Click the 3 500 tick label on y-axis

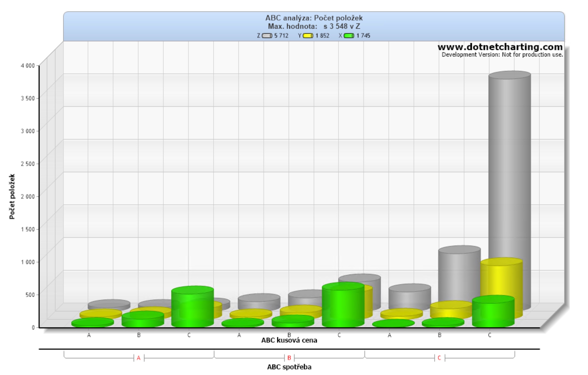(x=28, y=98)
